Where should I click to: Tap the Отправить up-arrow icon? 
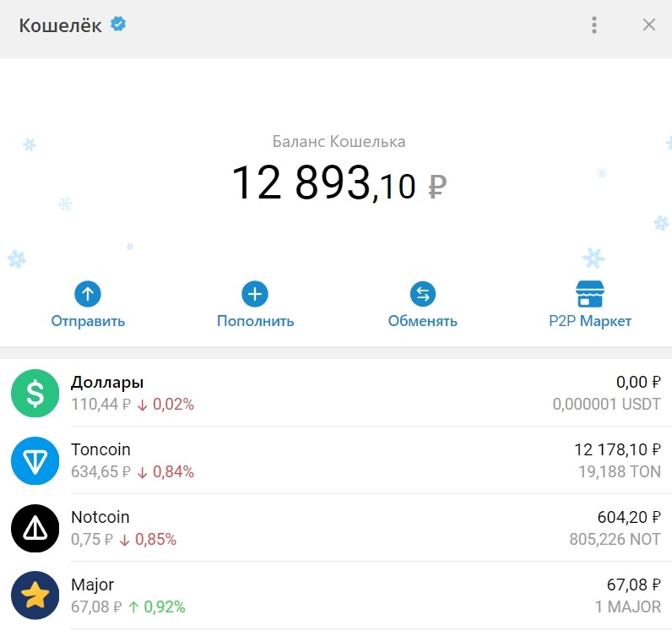click(x=88, y=294)
